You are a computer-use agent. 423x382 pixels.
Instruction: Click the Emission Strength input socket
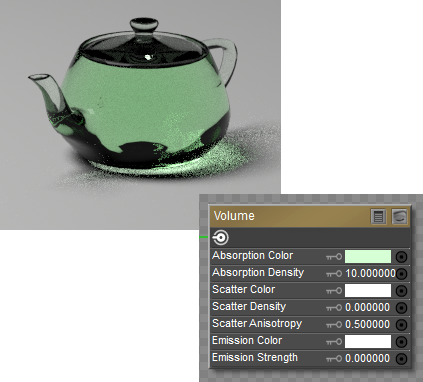(401, 359)
